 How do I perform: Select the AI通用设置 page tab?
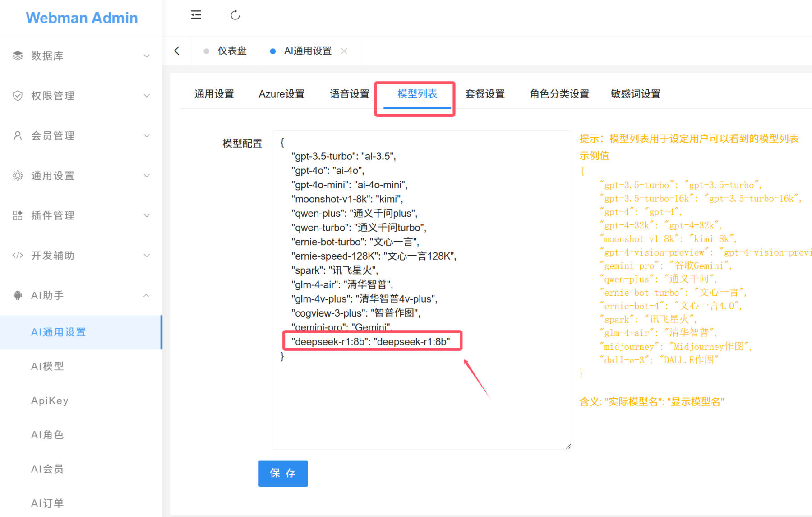308,51
